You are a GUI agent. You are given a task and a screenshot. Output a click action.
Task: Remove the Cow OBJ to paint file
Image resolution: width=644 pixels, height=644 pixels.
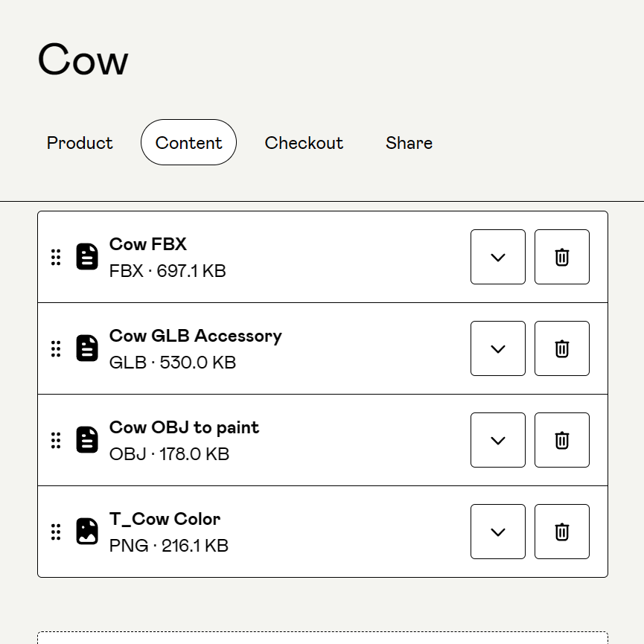[x=562, y=440]
